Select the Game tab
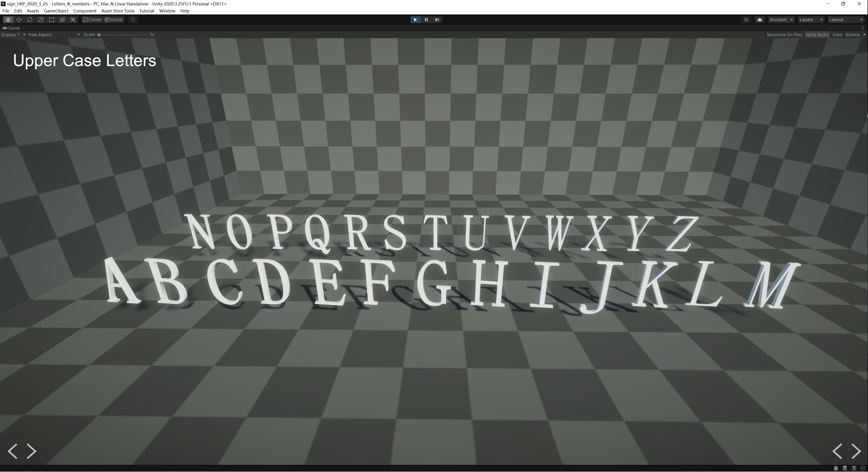Viewport: 868px width, 472px height. point(12,28)
